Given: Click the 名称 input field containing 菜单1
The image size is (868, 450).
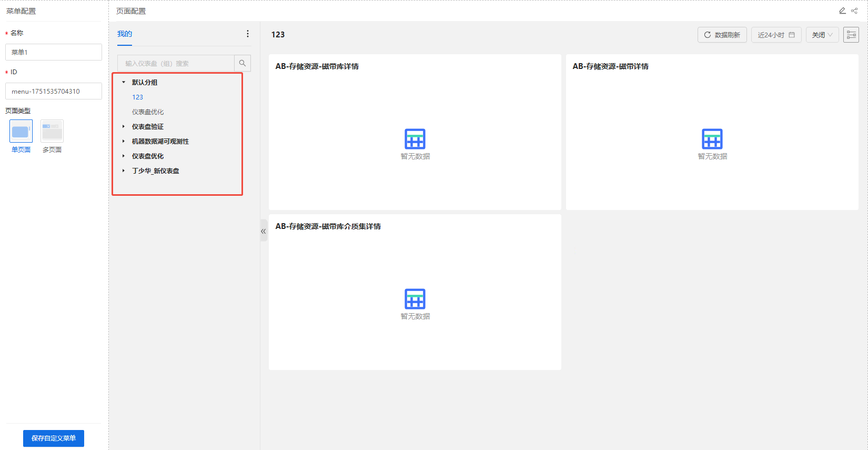Looking at the screenshot, I should [54, 52].
